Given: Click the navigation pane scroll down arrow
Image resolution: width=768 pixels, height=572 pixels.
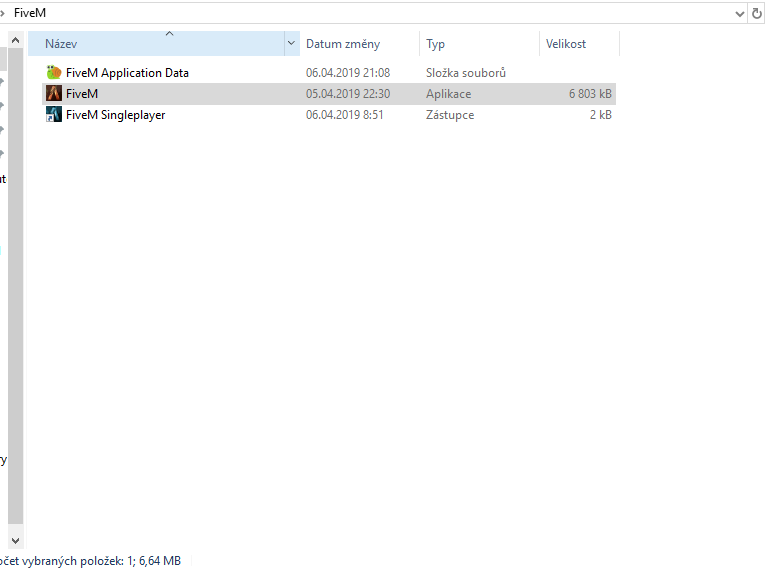Looking at the screenshot, I should [x=15, y=541].
